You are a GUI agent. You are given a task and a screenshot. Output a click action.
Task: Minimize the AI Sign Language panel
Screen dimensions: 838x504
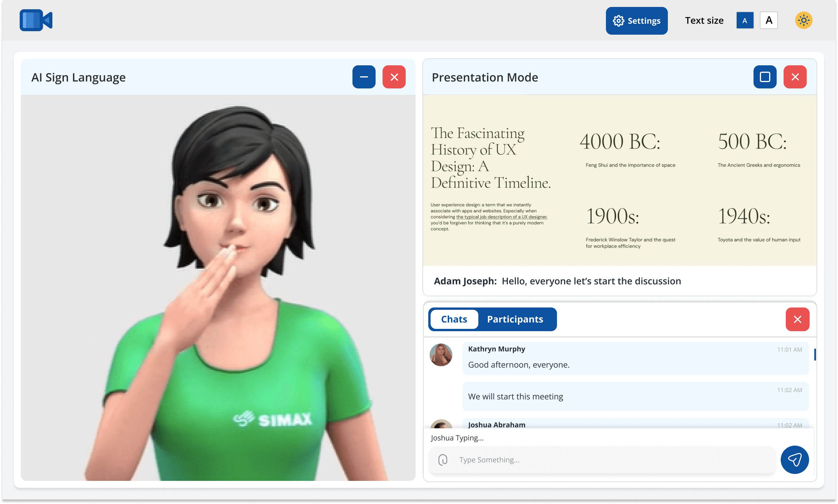363,77
